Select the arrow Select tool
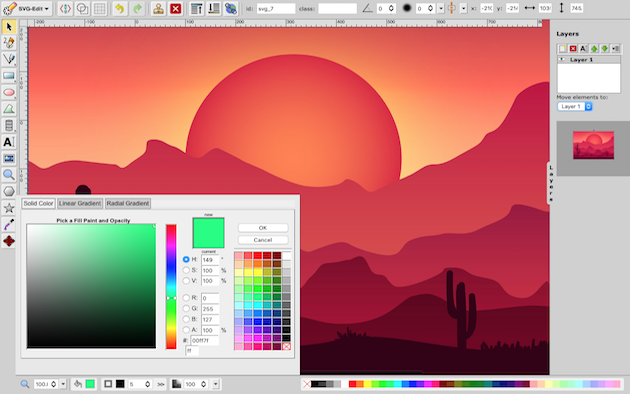The image size is (630, 394). pyautogui.click(x=9, y=27)
